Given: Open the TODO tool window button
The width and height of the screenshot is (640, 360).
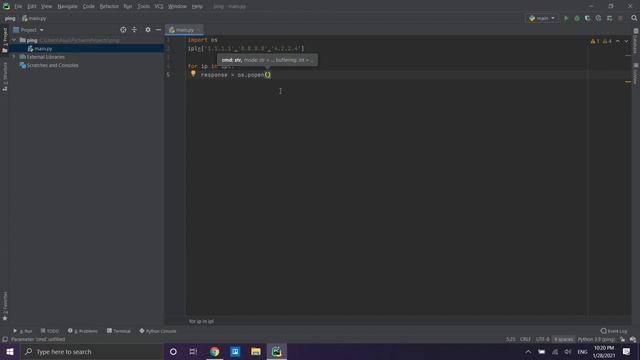Looking at the screenshot, I should (x=50, y=331).
